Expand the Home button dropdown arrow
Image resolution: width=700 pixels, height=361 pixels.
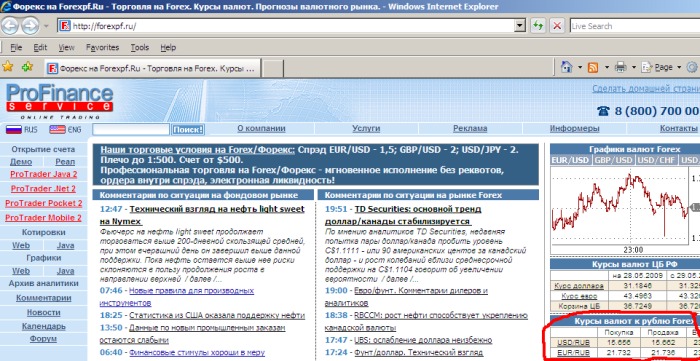[580, 68]
